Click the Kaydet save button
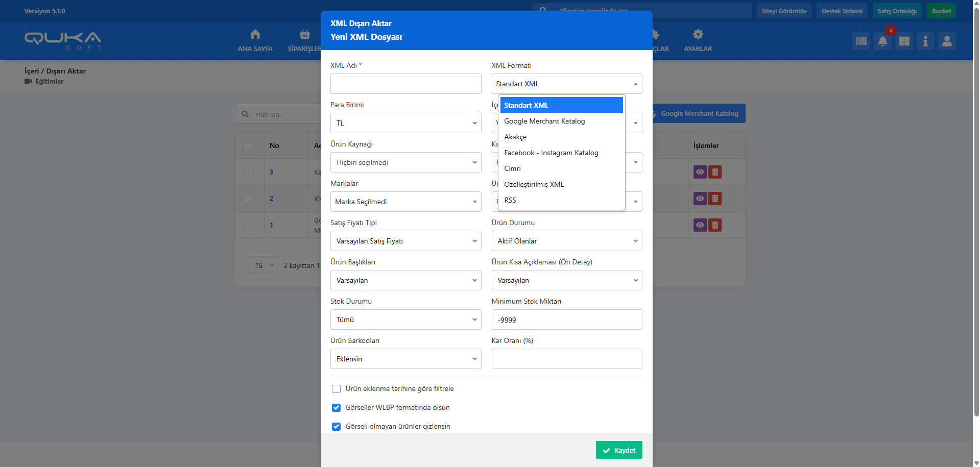Screen dimensions: 980x467 click(618, 450)
